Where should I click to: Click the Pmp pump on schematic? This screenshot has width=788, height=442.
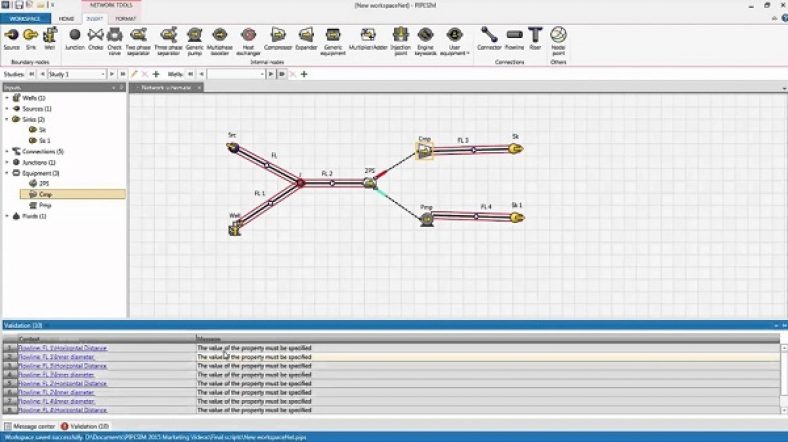point(427,219)
